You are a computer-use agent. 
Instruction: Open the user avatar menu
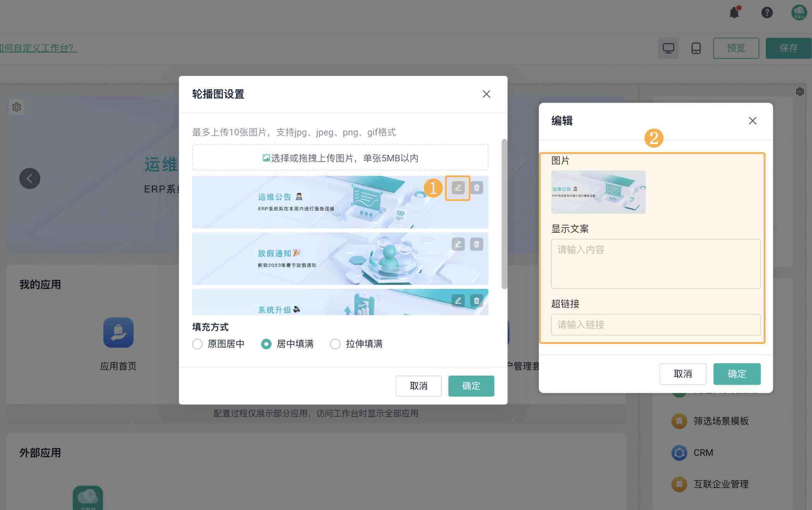tap(799, 12)
